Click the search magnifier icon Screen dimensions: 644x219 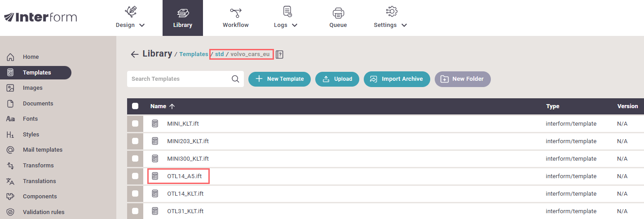tap(235, 79)
